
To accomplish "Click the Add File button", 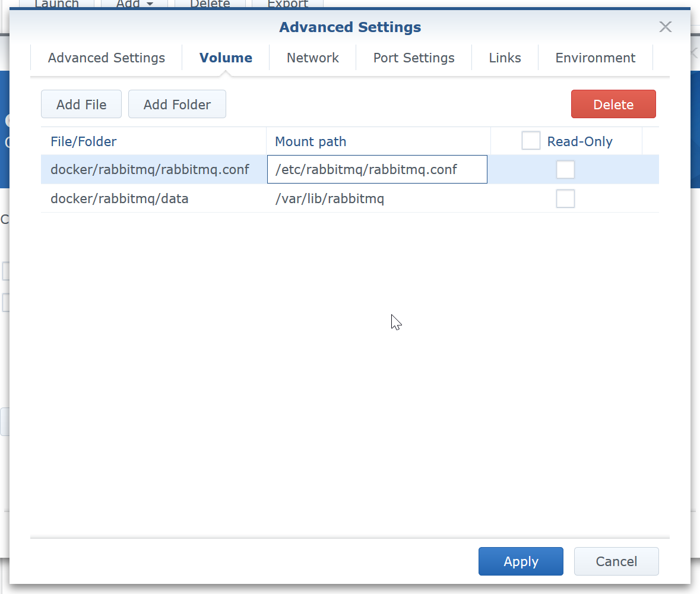I will 81,105.
